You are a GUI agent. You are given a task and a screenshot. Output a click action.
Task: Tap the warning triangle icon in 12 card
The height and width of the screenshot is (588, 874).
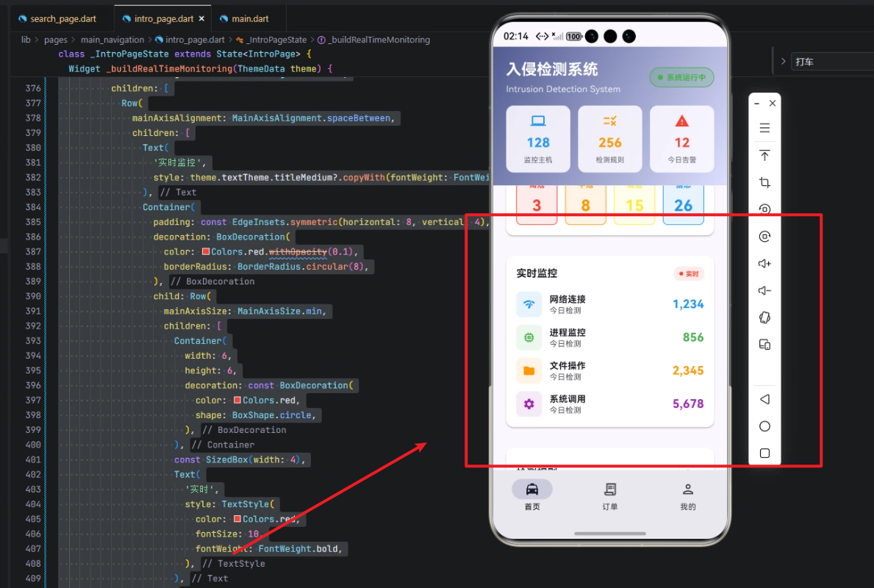(681, 121)
